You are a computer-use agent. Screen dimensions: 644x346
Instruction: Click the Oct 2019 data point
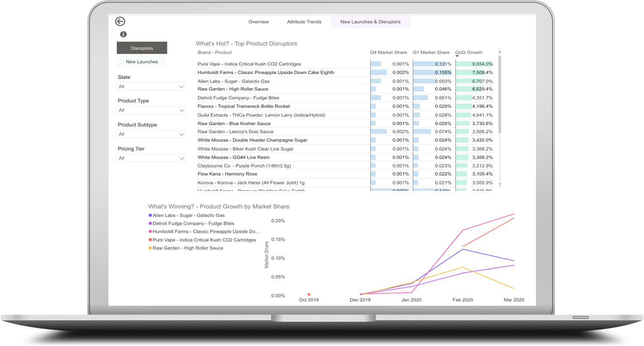coord(309,294)
